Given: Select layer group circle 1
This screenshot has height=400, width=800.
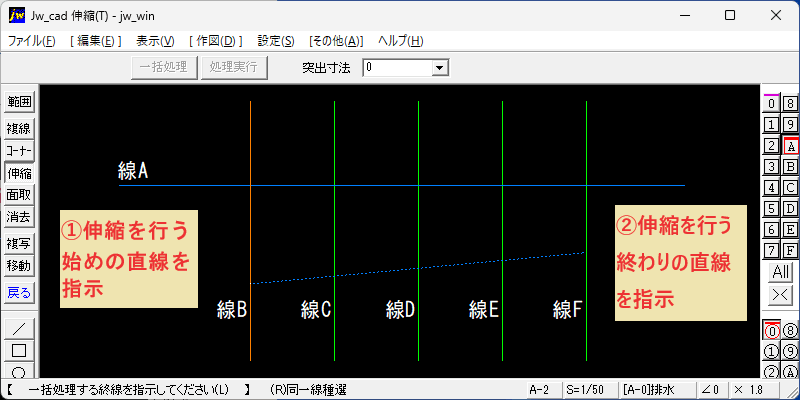Looking at the screenshot, I should [x=771, y=352].
